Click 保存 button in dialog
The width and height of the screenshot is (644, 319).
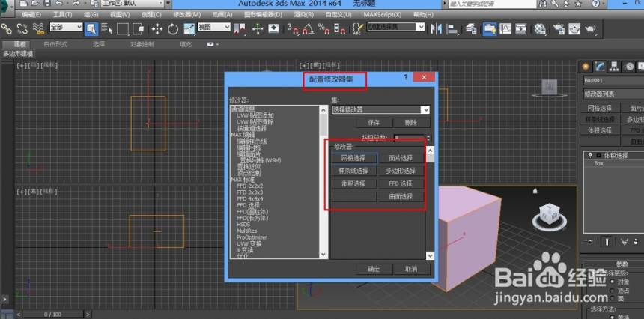(x=374, y=123)
